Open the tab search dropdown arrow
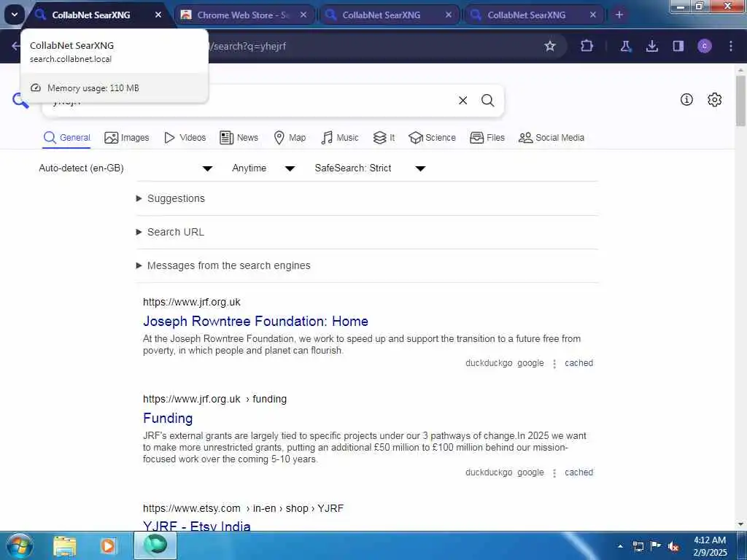Screen dimensions: 747x560 (x=15, y=15)
